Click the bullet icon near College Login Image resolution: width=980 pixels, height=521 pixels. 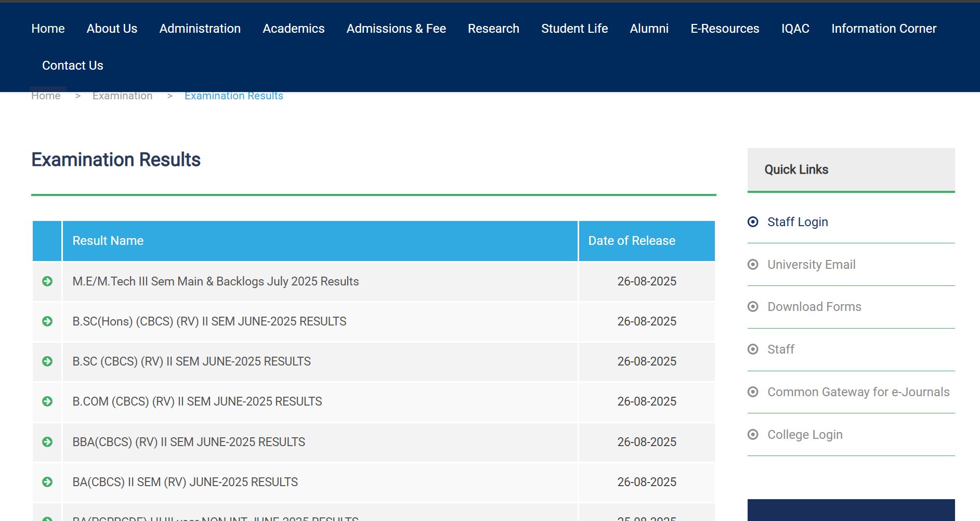(753, 434)
